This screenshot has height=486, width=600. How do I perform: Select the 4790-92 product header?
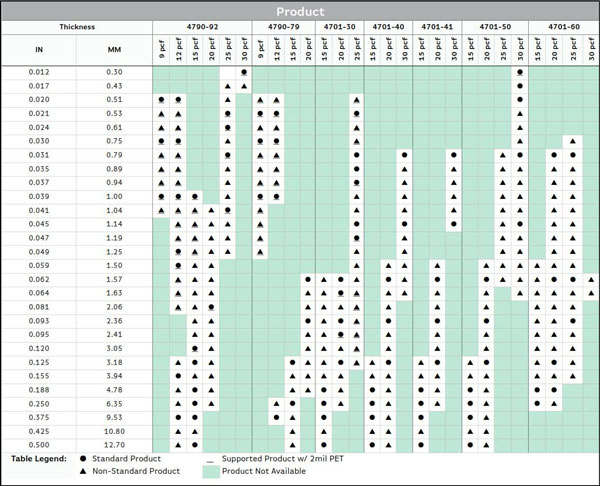pos(202,27)
